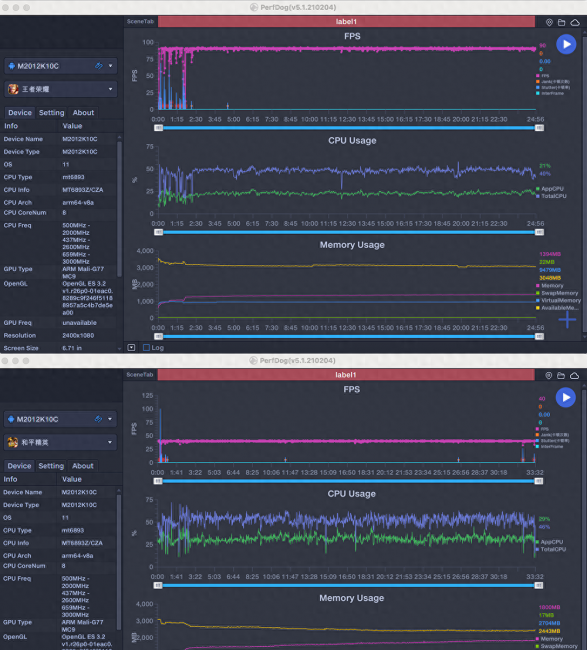
Task: Click the 和平精英 game app icon
Action: pyautogui.click(x=13, y=442)
